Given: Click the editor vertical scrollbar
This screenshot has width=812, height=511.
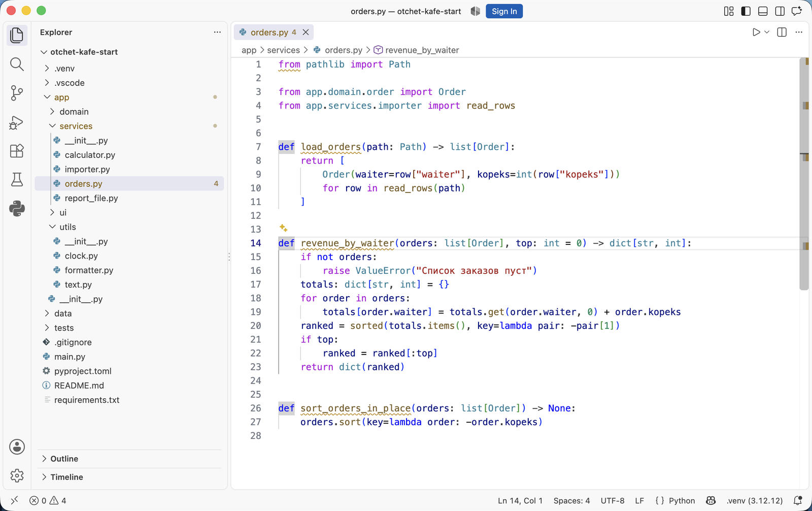Looking at the screenshot, I should click(x=804, y=174).
